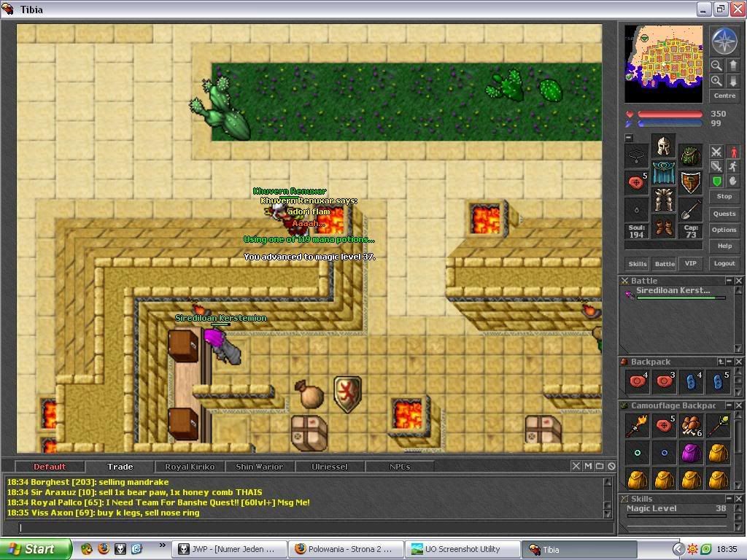Select Sirediloan Kerst... in the Battle list
747x560 pixels.
click(675, 293)
